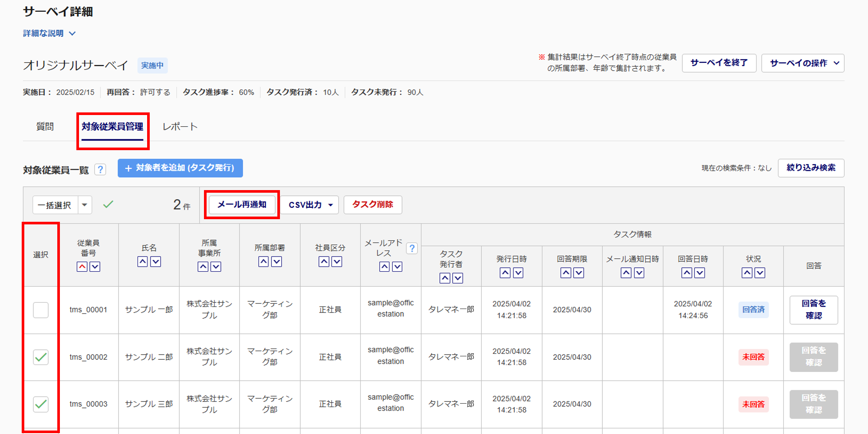This screenshot has width=868, height=434.
Task: Click 未回答 badge for tms_00002
Action: pos(753,357)
